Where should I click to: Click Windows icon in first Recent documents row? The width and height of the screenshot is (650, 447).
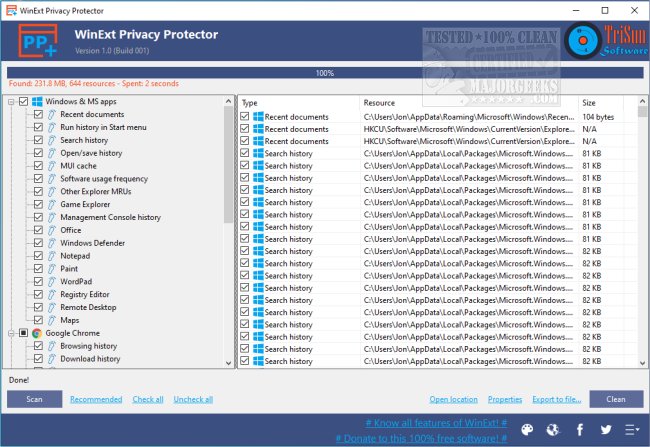click(258, 117)
